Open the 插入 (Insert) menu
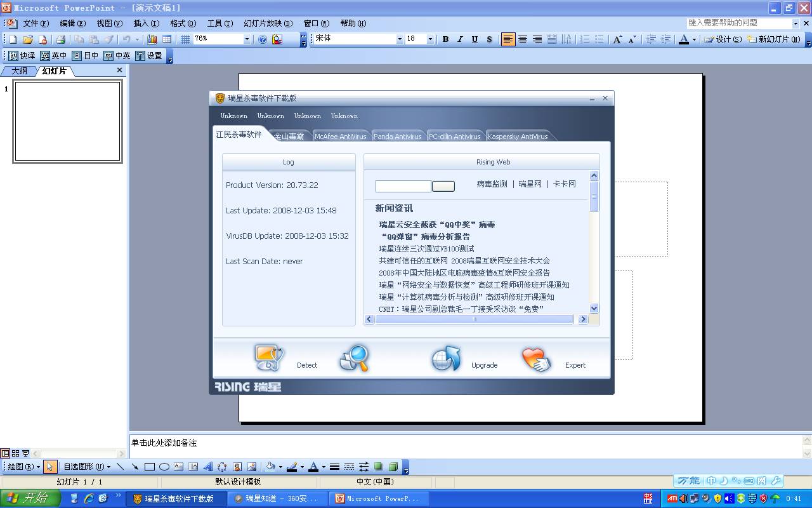This screenshot has height=508, width=812. coord(146,23)
